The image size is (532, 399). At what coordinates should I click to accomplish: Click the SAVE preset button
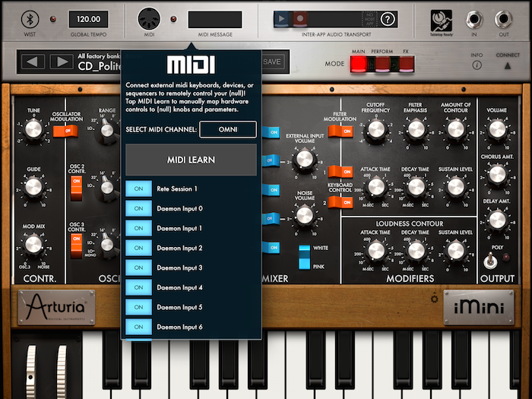pyautogui.click(x=272, y=62)
